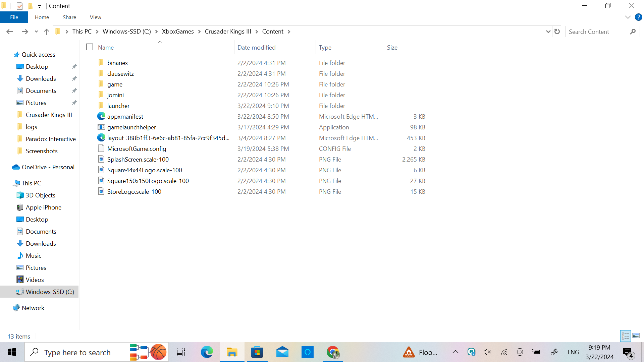
Task: Refresh the Content folder
Action: 557,31
